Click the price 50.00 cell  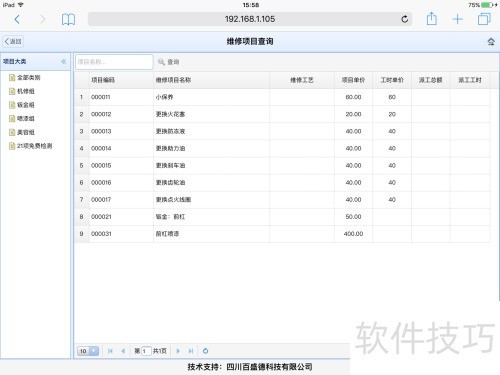point(353,217)
